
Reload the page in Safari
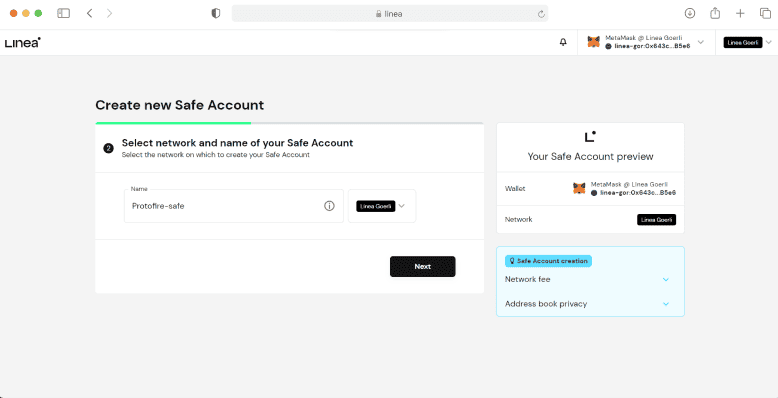click(541, 14)
